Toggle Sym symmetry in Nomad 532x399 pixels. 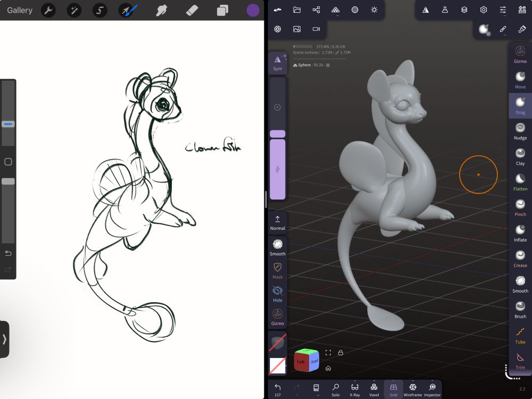click(x=278, y=63)
